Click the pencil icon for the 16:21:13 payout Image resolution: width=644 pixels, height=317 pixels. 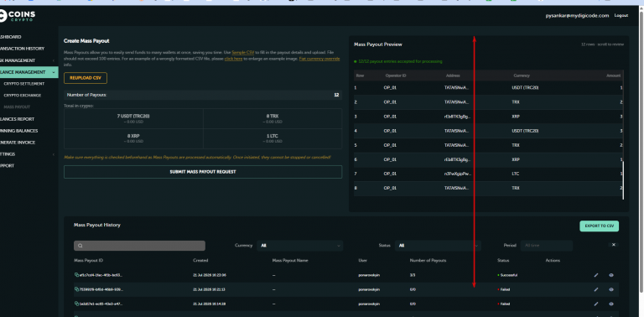click(x=596, y=289)
